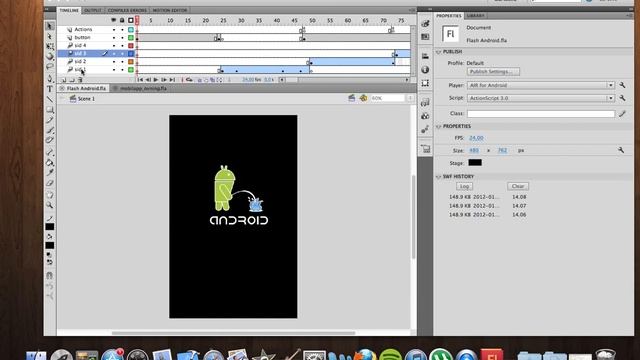Toggle outline square of sid 1 layer
The height and width of the screenshot is (360, 640).
point(131,70)
